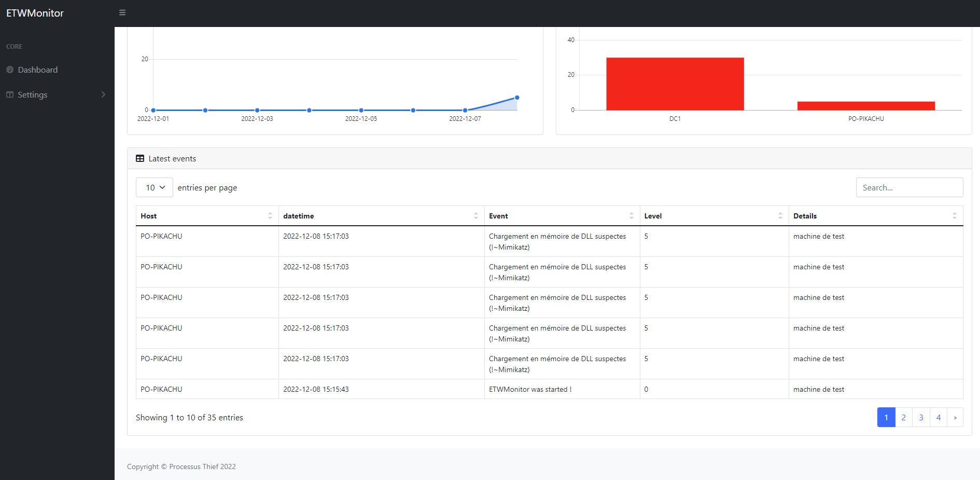Click the 2022-12-03 axis label
980x480 pixels.
[x=257, y=119]
